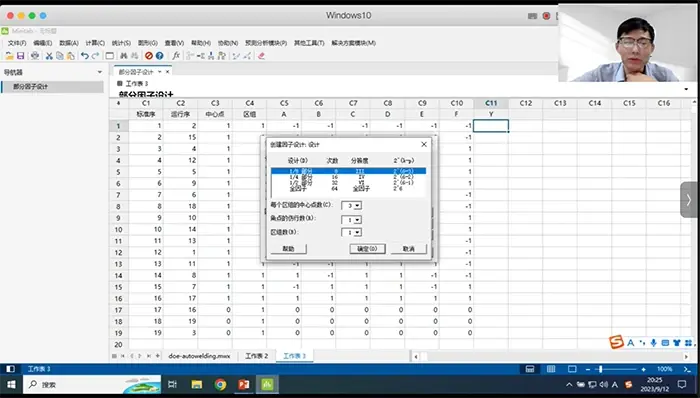Print using the printer toolbar icon
Image resolution: width=700 pixels, height=398 pixels.
click(x=35, y=56)
